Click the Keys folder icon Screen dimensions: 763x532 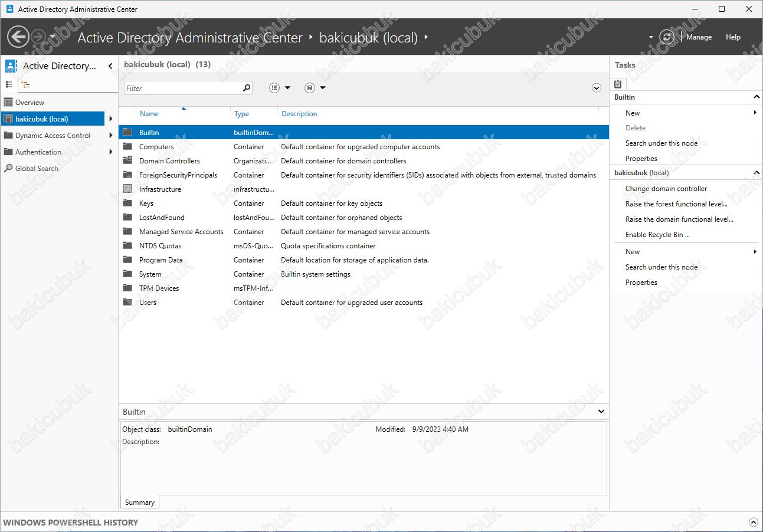(127, 203)
